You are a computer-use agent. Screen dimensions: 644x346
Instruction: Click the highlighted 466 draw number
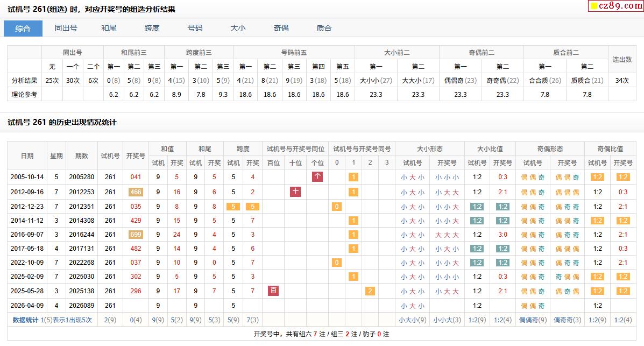coord(136,192)
